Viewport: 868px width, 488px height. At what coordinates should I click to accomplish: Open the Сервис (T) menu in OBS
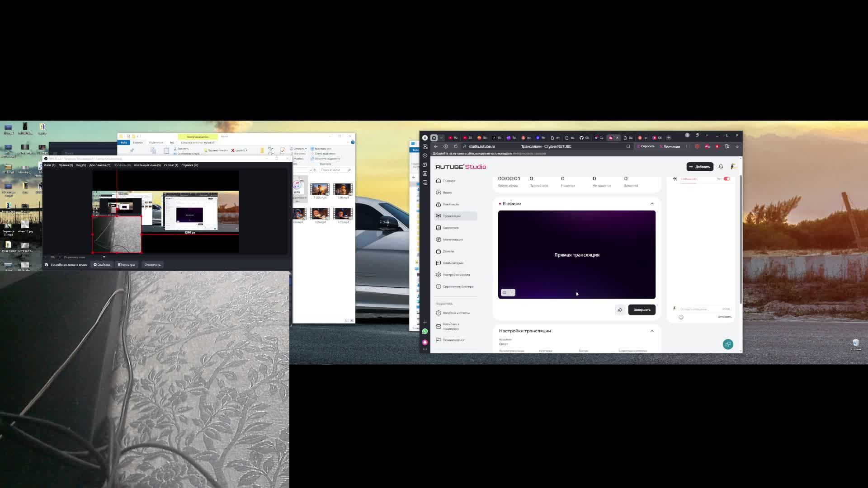(x=170, y=165)
